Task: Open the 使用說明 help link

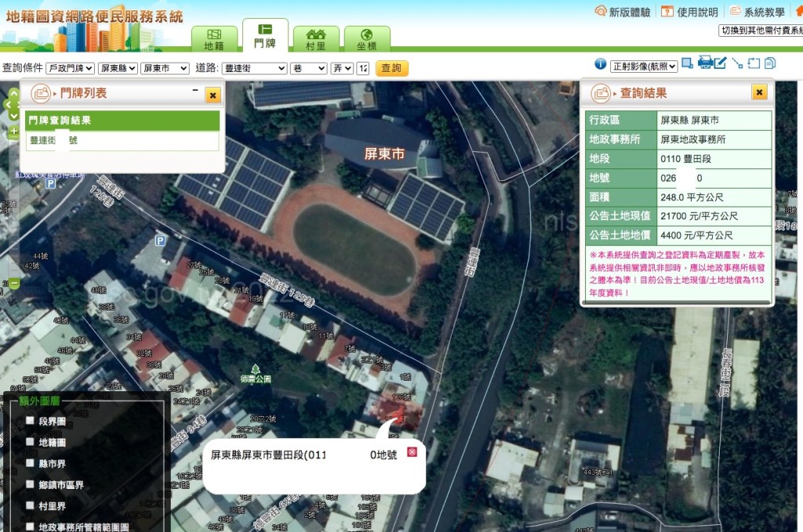Action: click(689, 12)
